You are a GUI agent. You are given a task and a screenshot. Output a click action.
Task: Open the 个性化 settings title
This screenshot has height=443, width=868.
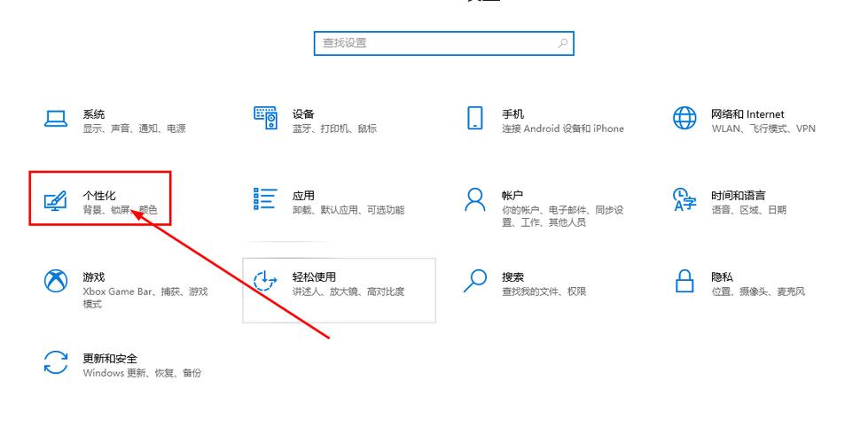coord(99,196)
